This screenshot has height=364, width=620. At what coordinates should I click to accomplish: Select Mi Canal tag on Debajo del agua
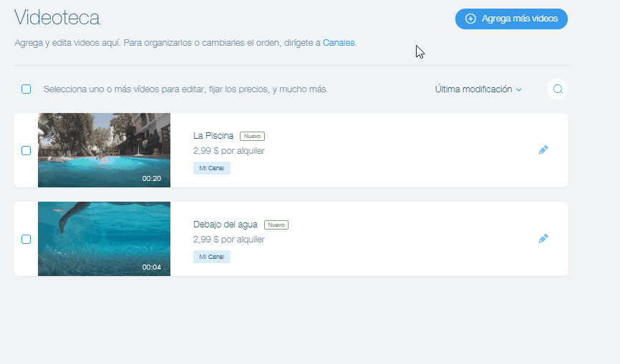211,257
